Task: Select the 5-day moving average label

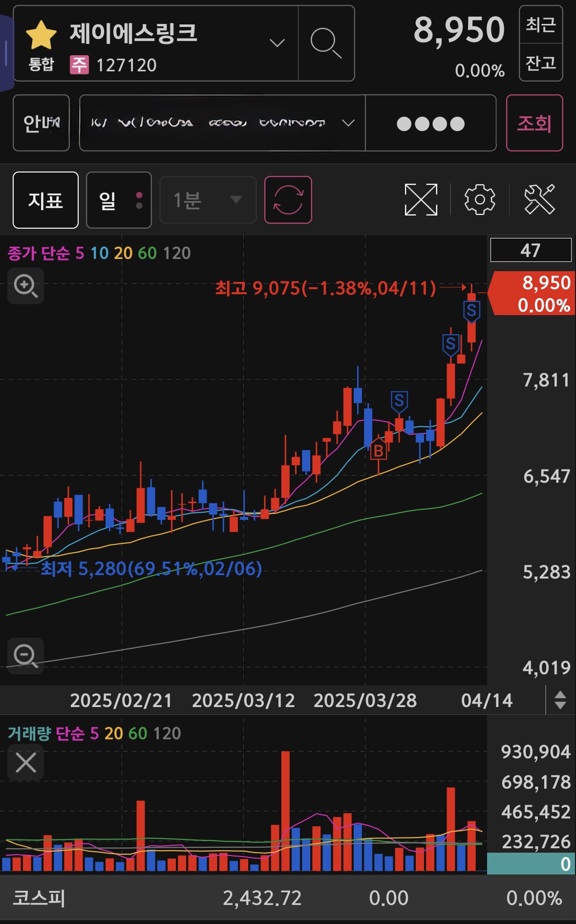Action: (x=80, y=253)
